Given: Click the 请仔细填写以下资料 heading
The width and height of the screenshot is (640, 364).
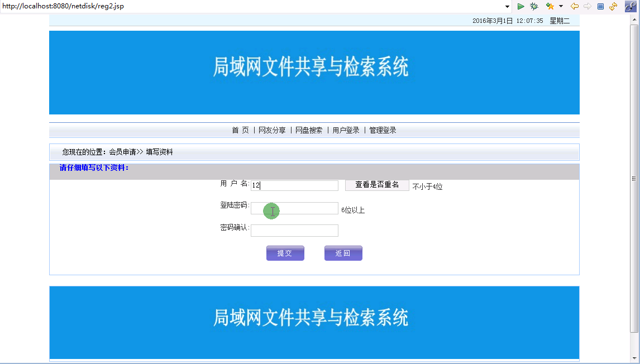Looking at the screenshot, I should [94, 167].
